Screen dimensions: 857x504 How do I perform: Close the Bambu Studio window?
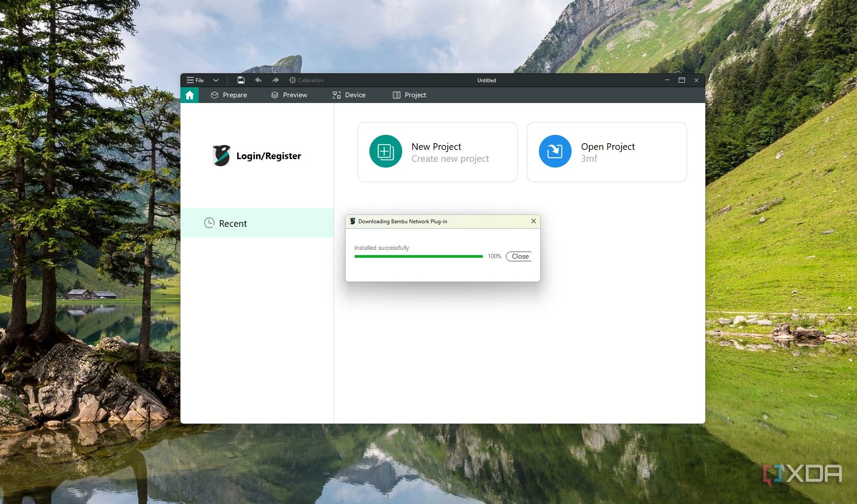[x=696, y=80]
